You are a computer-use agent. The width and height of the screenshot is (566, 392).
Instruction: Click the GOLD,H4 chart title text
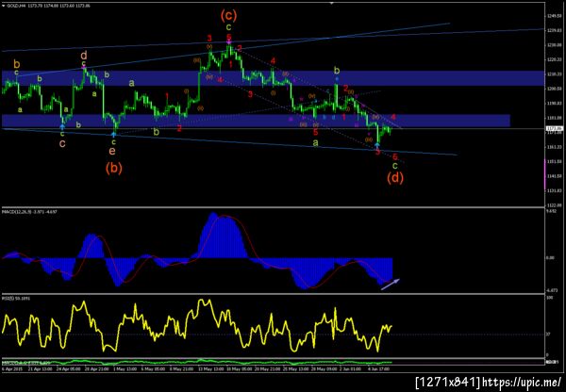coord(14,6)
